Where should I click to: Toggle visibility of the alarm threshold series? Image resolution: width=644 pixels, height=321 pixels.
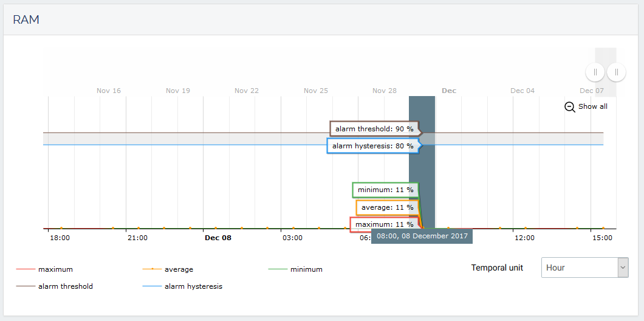(65, 286)
